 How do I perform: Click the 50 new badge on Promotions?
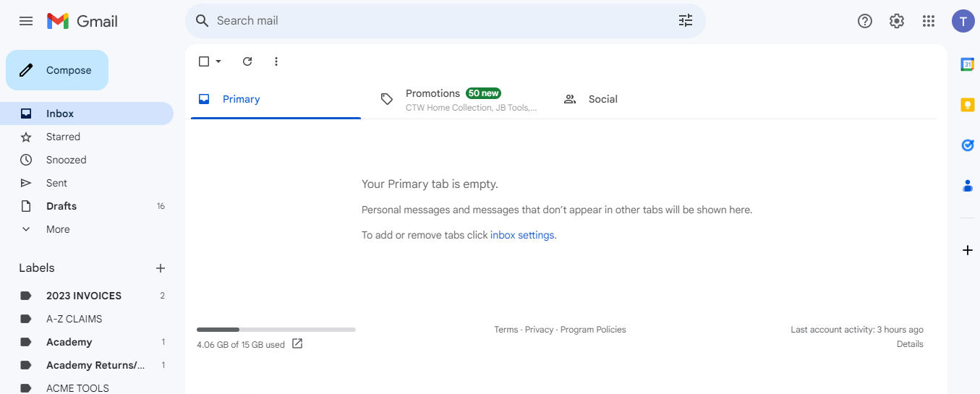483,93
